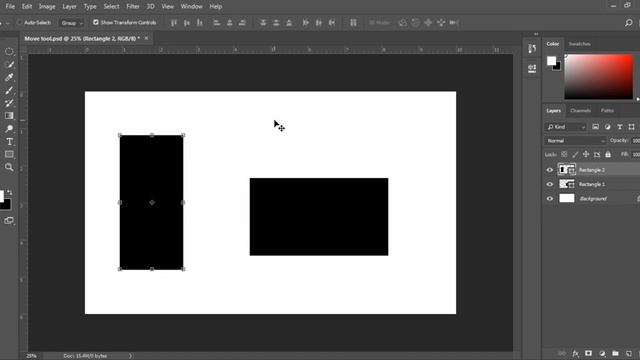Select the Quick Selection tool
Screen dimensions: 640x360
point(9,64)
